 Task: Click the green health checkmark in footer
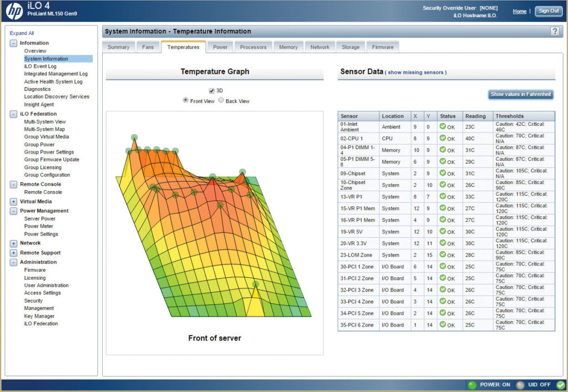[x=560, y=385]
